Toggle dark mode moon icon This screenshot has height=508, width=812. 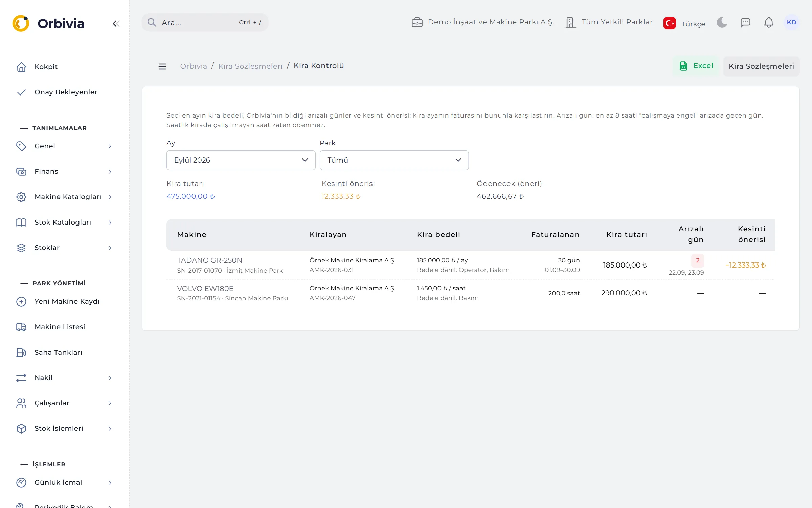(722, 22)
